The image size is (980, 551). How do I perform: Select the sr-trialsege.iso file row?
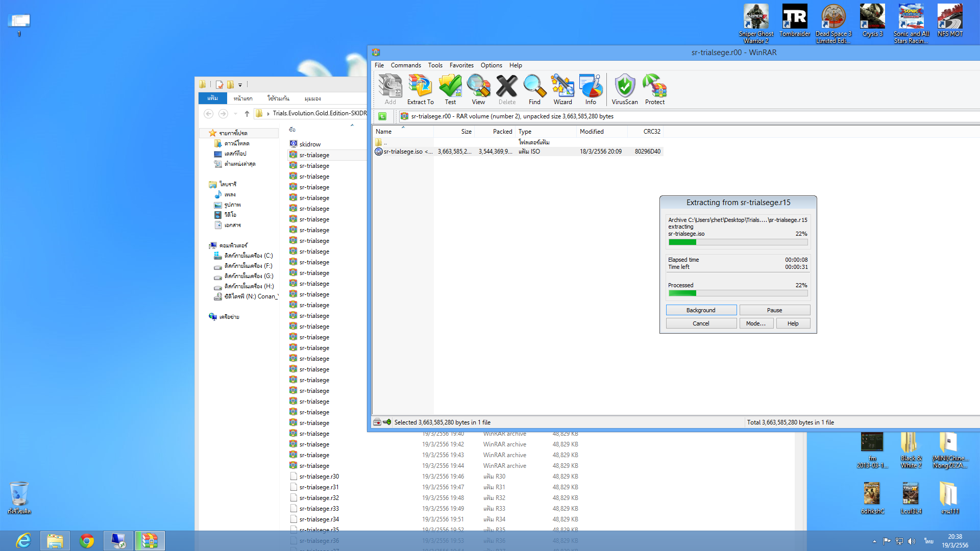[403, 152]
